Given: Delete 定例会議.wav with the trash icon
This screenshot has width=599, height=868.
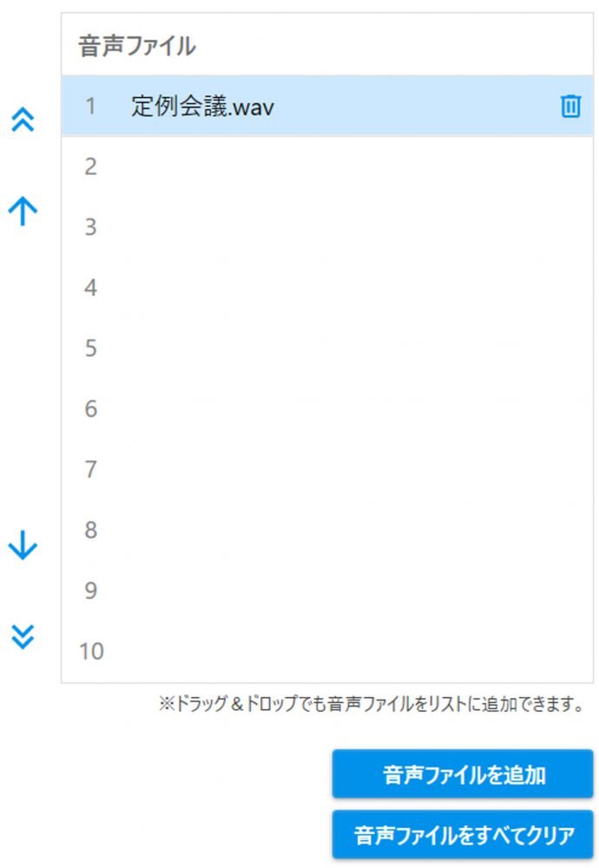Looking at the screenshot, I should tap(570, 106).
